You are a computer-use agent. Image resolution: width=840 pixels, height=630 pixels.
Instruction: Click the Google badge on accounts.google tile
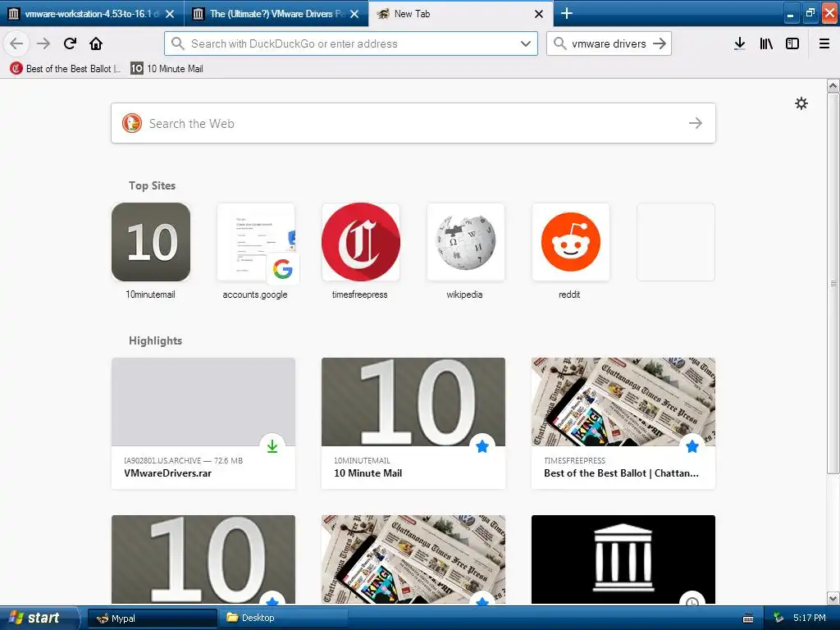283,269
